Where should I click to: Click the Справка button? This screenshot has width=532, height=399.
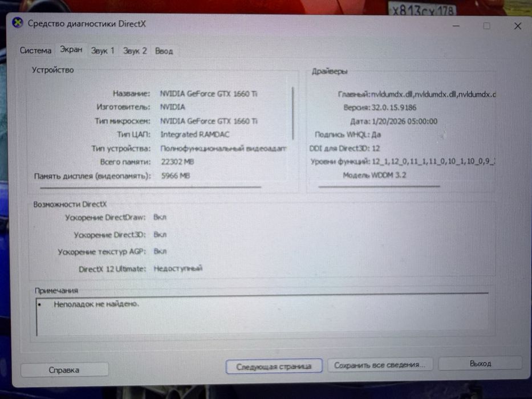64,370
